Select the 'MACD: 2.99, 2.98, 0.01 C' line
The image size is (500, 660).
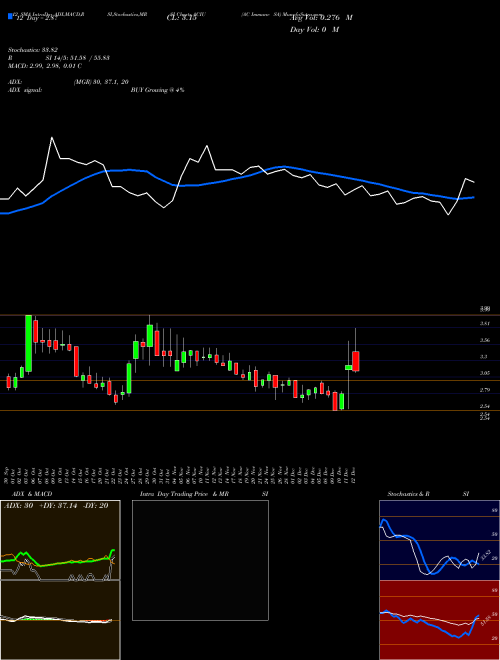click(x=45, y=66)
